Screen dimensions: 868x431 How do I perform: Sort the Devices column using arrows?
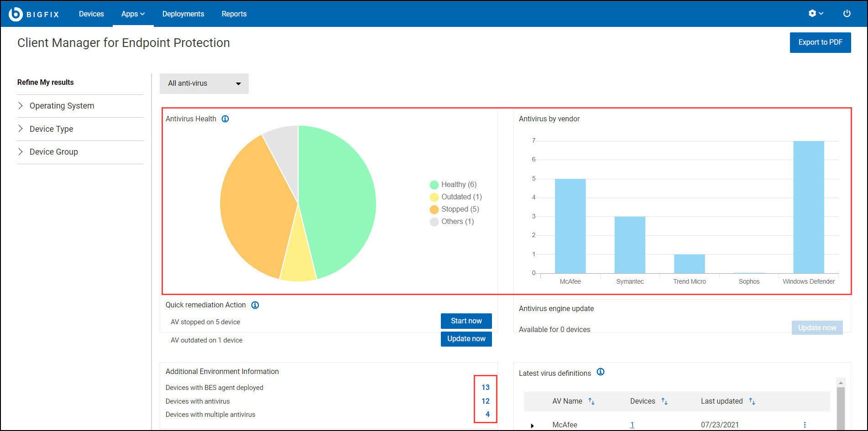pos(664,401)
